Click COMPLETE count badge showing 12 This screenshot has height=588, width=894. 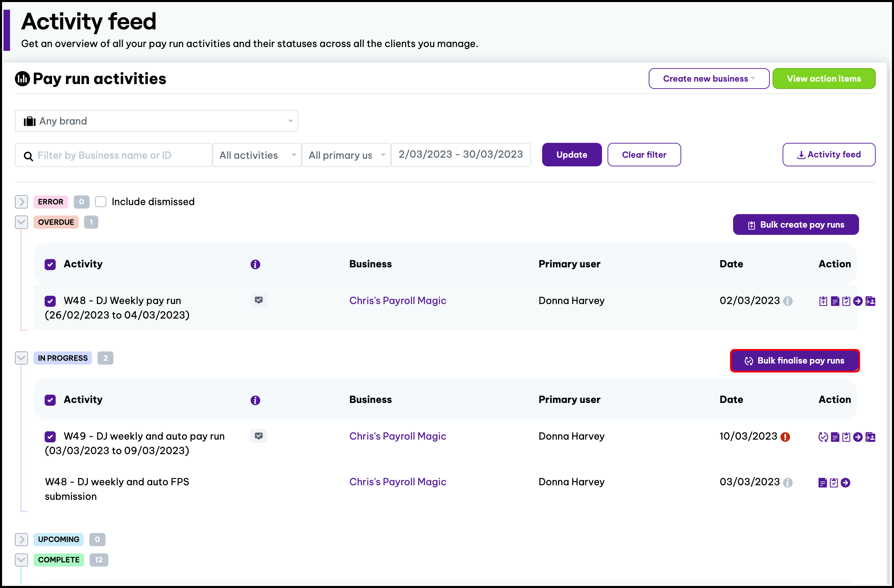click(99, 560)
